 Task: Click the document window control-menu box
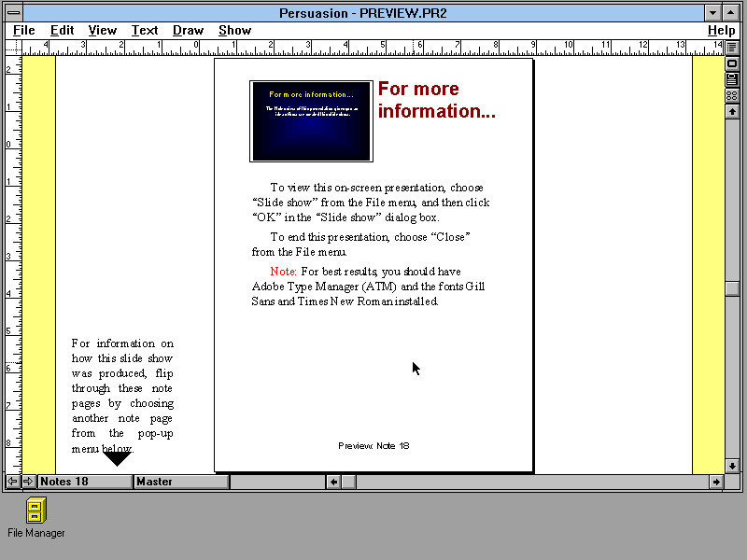(12, 12)
